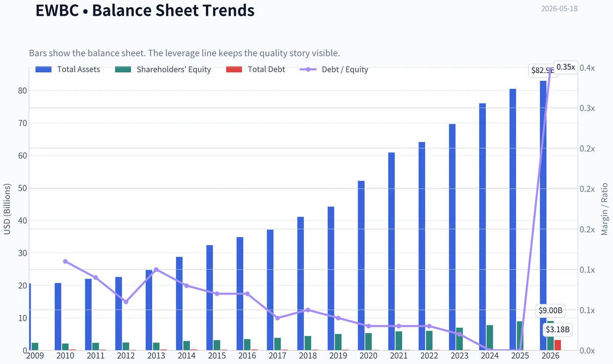Select the 2024 Total Assets bar
613x364 pixels.
point(482,227)
